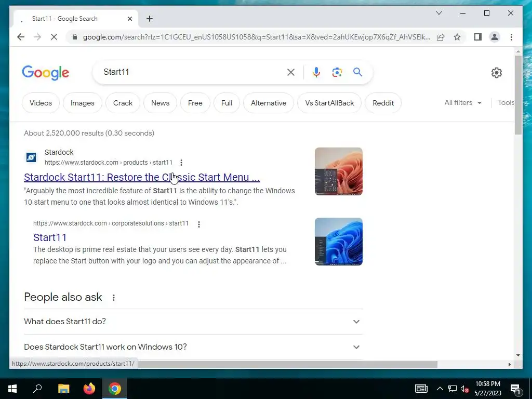Stop loading the page with the X button
The height and width of the screenshot is (399, 532).
pos(54,37)
